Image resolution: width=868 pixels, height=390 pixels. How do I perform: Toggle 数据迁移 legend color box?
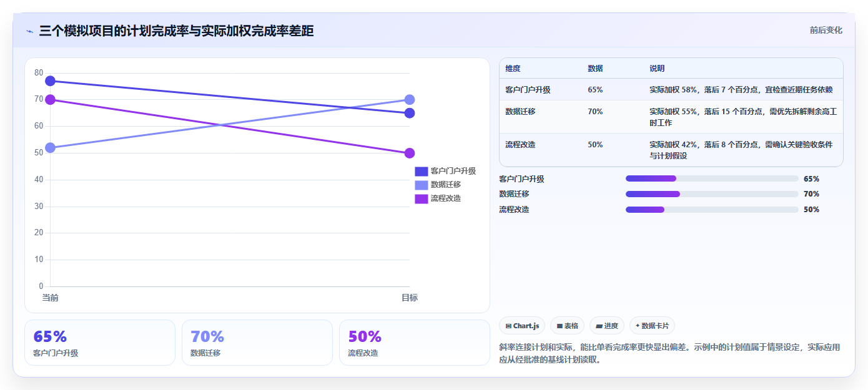[x=422, y=185]
